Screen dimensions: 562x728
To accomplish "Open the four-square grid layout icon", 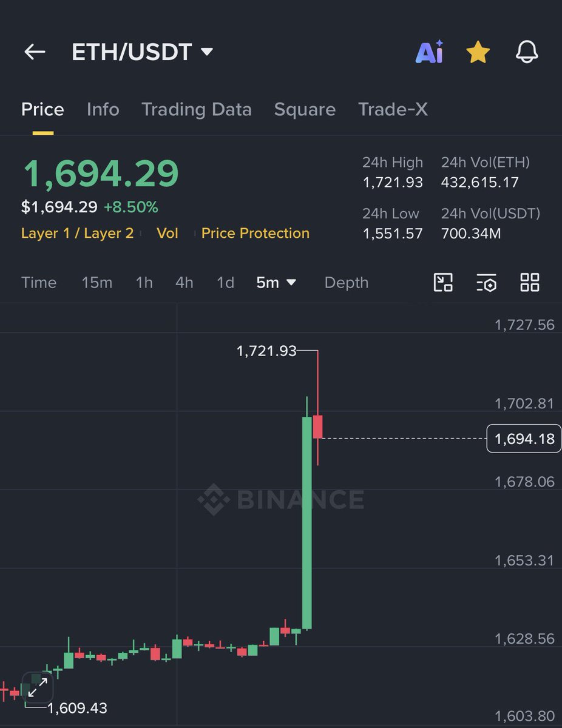I will pyautogui.click(x=530, y=283).
